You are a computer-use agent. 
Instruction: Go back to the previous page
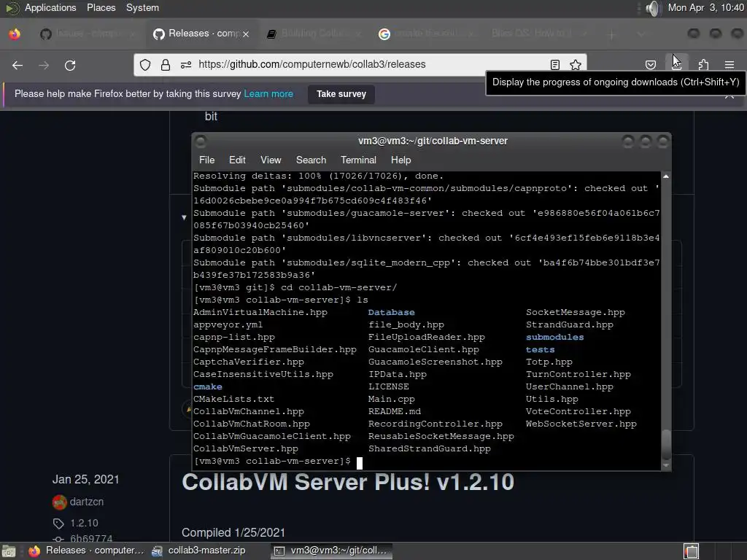click(x=18, y=65)
